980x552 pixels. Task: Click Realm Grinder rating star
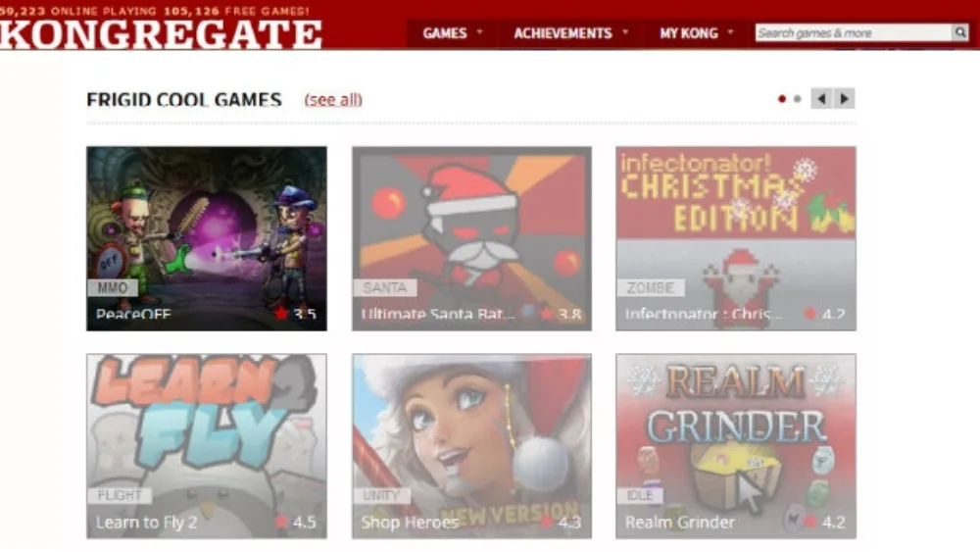[810, 522]
